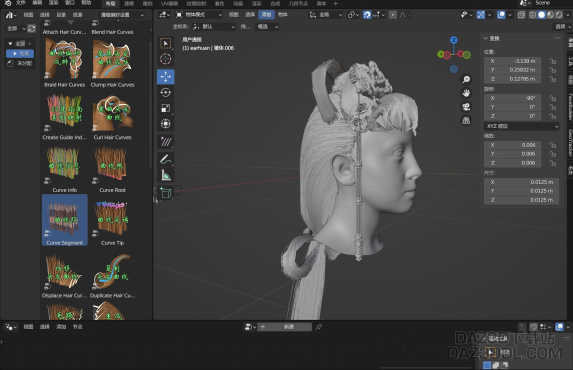Select the 3D Cursor tool
Image resolution: width=573 pixels, height=370 pixels.
[166, 59]
